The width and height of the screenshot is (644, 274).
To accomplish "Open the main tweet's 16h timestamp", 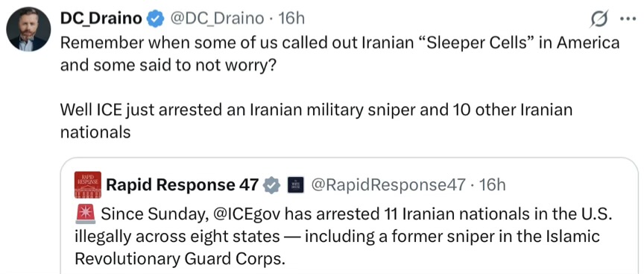I will tap(291, 19).
